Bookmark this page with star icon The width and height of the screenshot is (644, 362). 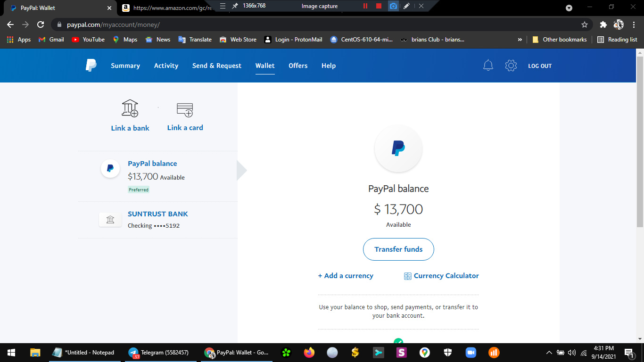[x=585, y=25]
